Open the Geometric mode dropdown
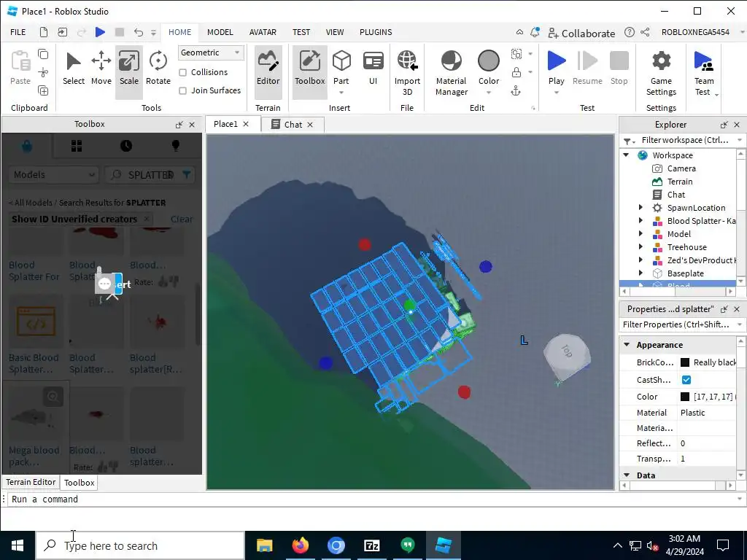The image size is (747, 560). coord(211,52)
